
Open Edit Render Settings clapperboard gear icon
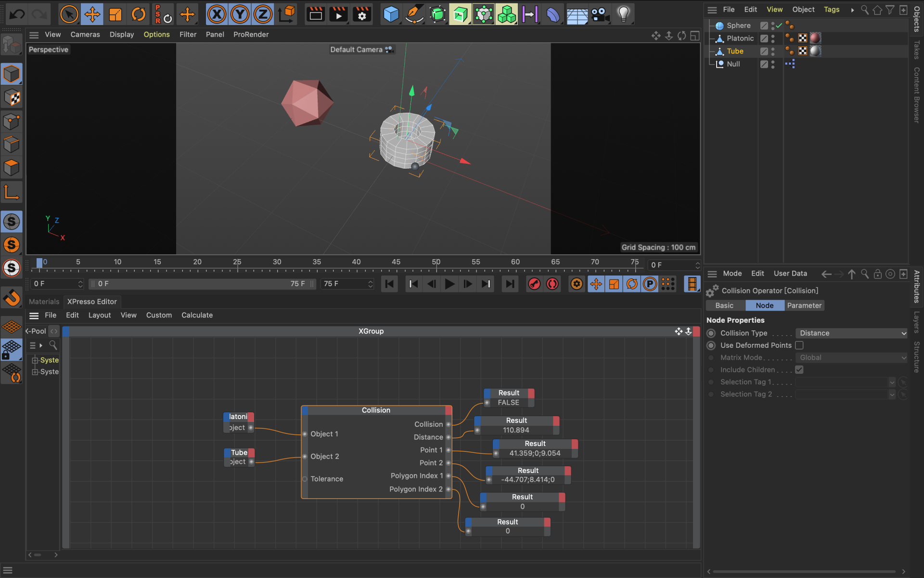pos(362,14)
